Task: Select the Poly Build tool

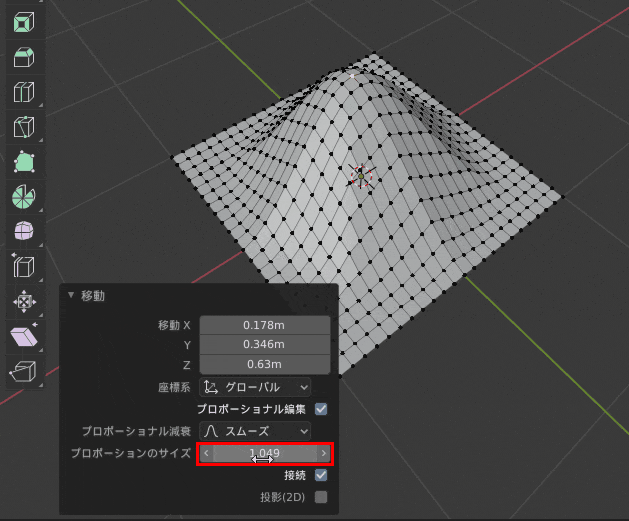Action: click(24, 162)
